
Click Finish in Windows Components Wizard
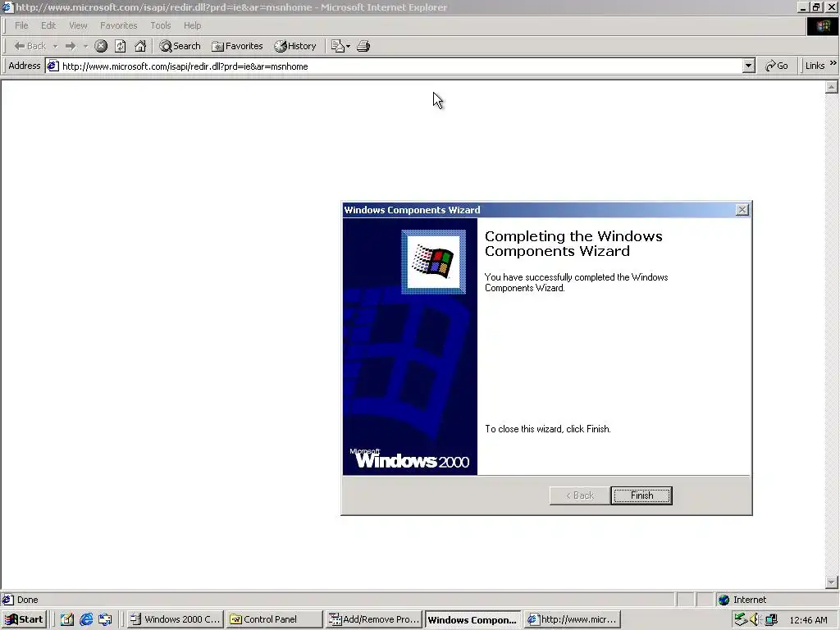click(641, 495)
